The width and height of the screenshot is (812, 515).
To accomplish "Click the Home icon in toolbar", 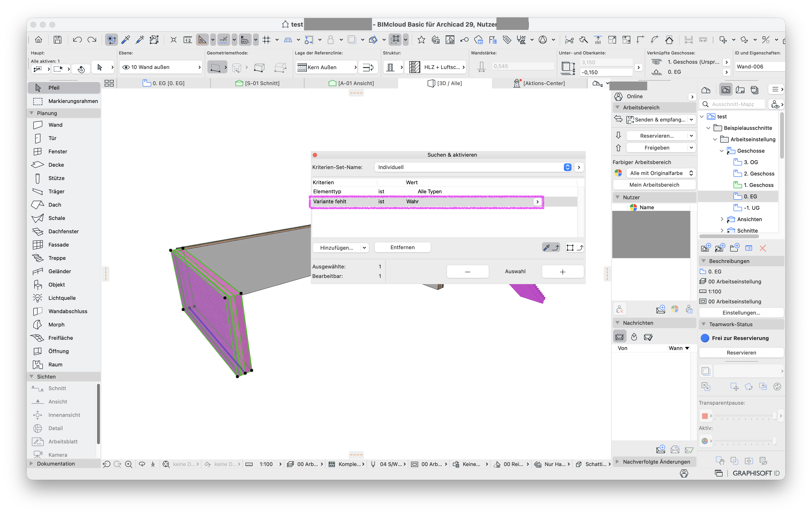I will point(39,40).
